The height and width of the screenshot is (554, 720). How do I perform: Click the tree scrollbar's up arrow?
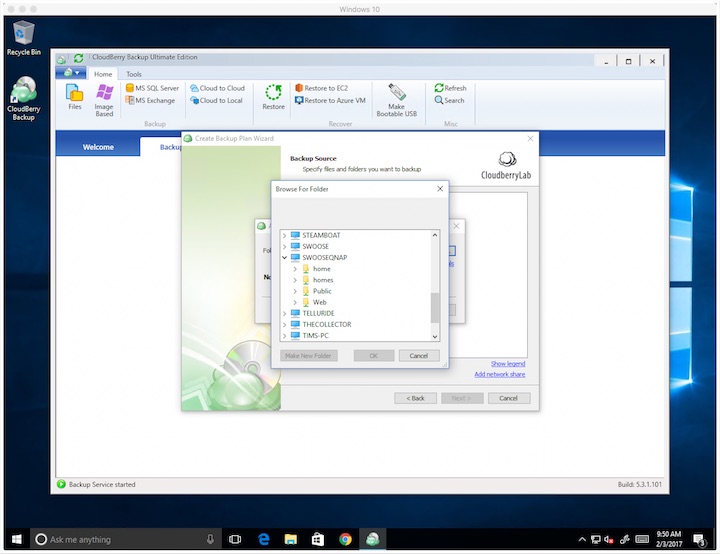click(435, 235)
